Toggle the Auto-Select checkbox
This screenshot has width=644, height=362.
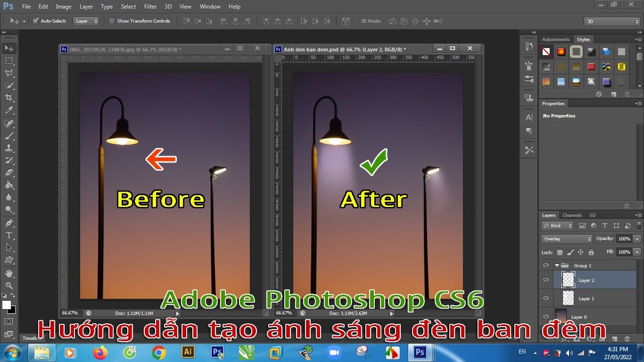(36, 21)
